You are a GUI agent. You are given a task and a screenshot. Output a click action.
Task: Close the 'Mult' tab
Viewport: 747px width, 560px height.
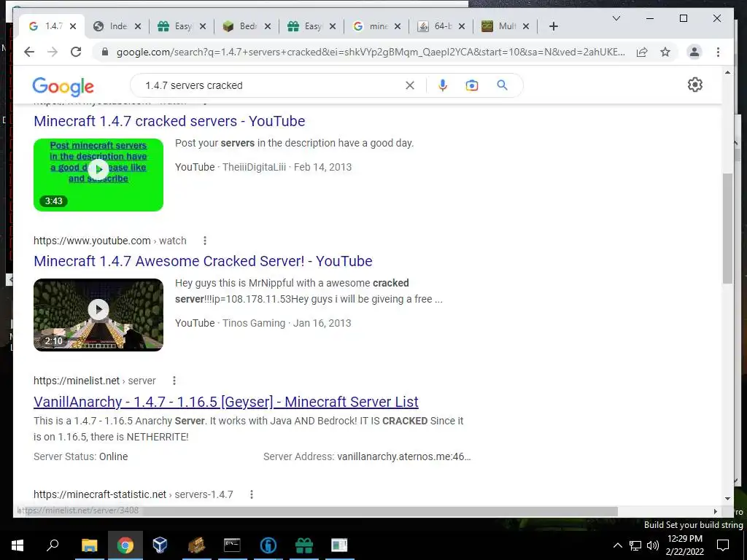click(526, 26)
